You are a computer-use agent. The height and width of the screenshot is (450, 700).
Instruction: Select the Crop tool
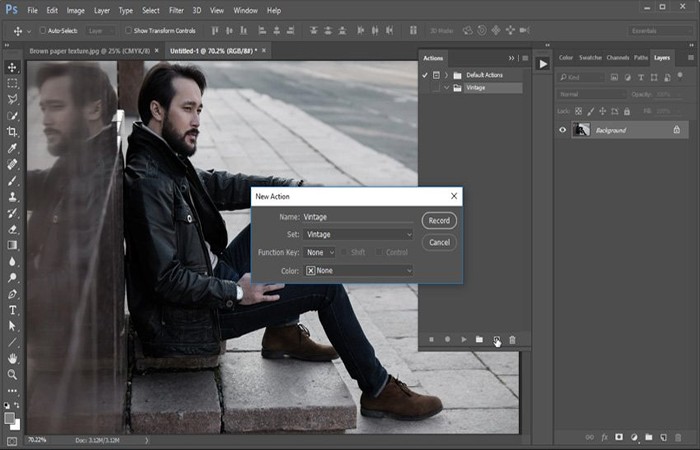12,132
